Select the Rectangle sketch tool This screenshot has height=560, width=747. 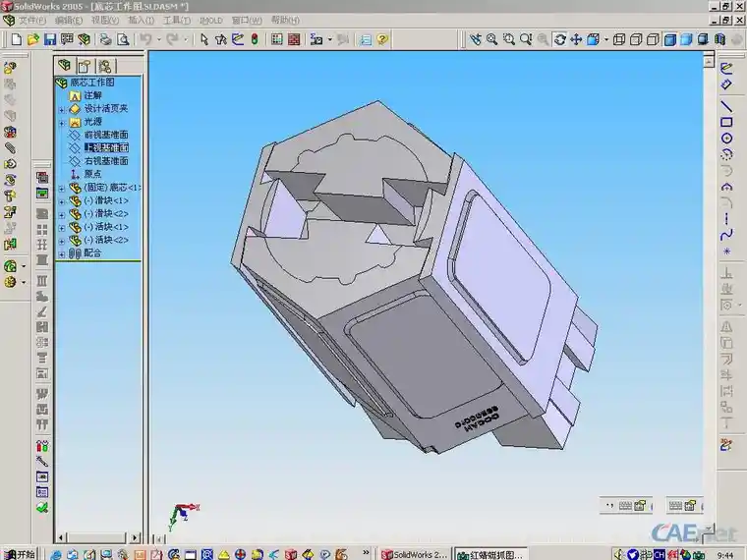click(x=726, y=122)
